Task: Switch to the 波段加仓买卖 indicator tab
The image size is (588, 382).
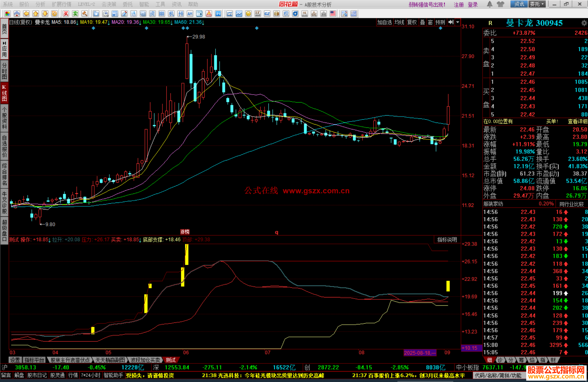Action: click(x=145, y=360)
